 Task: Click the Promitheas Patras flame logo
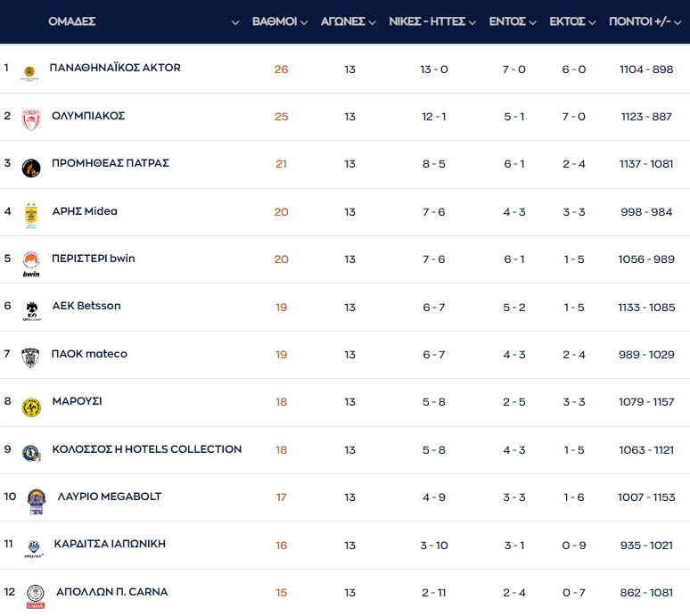tap(31, 168)
